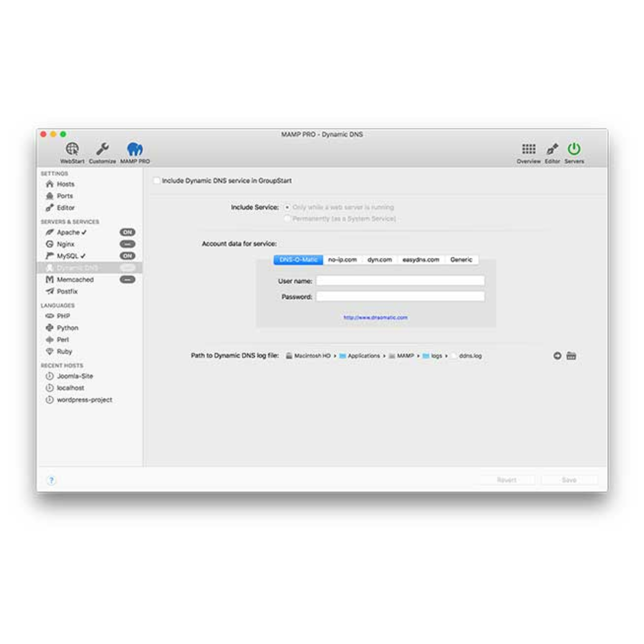Zoom the MAMP PRO window with the green button
The image size is (644, 644).
tap(63, 134)
